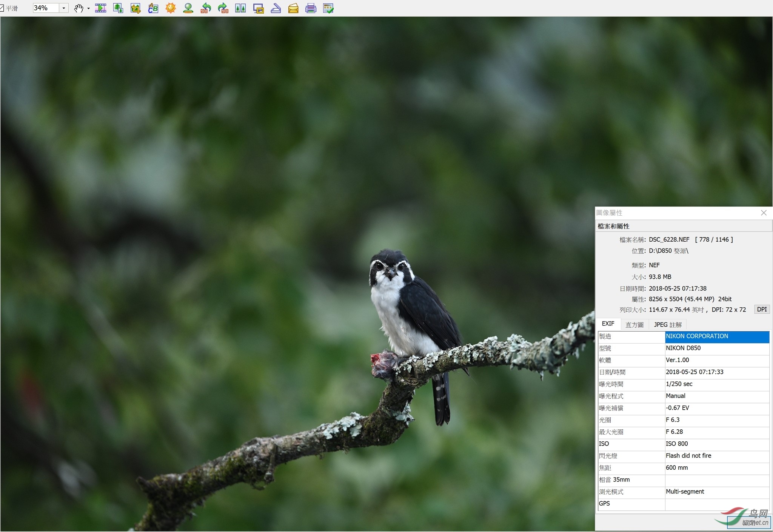Screen dimensions: 773x532
Task: Open the resize image tool
Action: click(118, 8)
